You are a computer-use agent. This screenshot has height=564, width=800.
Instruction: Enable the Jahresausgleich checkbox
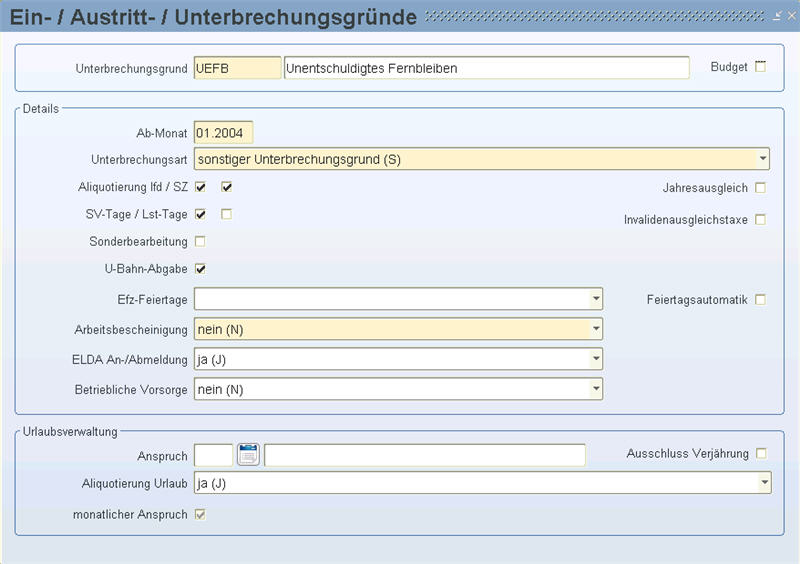click(760, 187)
